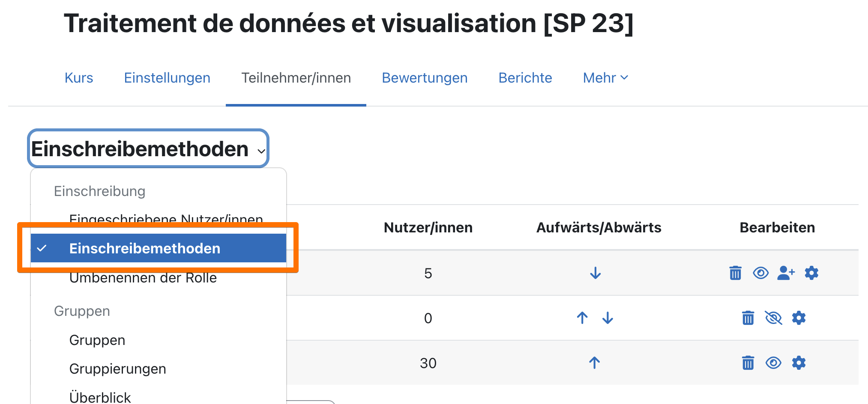Switch to the Bewertungen tab

tap(425, 78)
